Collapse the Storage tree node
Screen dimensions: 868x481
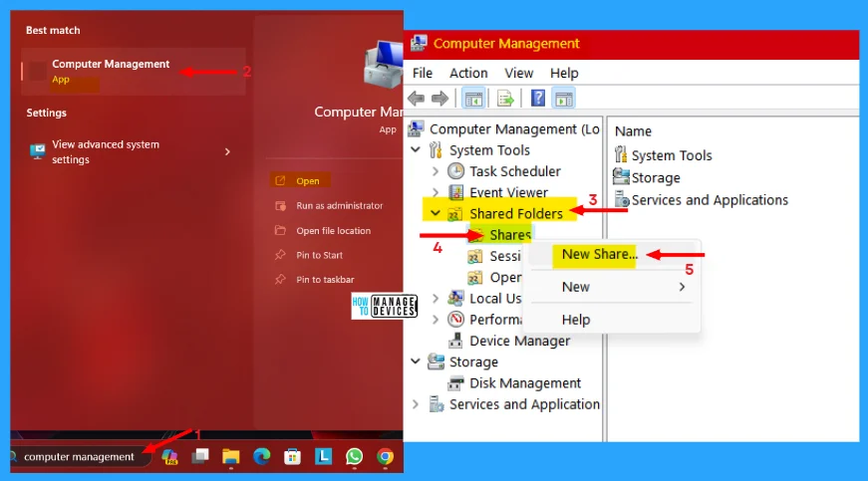tap(416, 361)
